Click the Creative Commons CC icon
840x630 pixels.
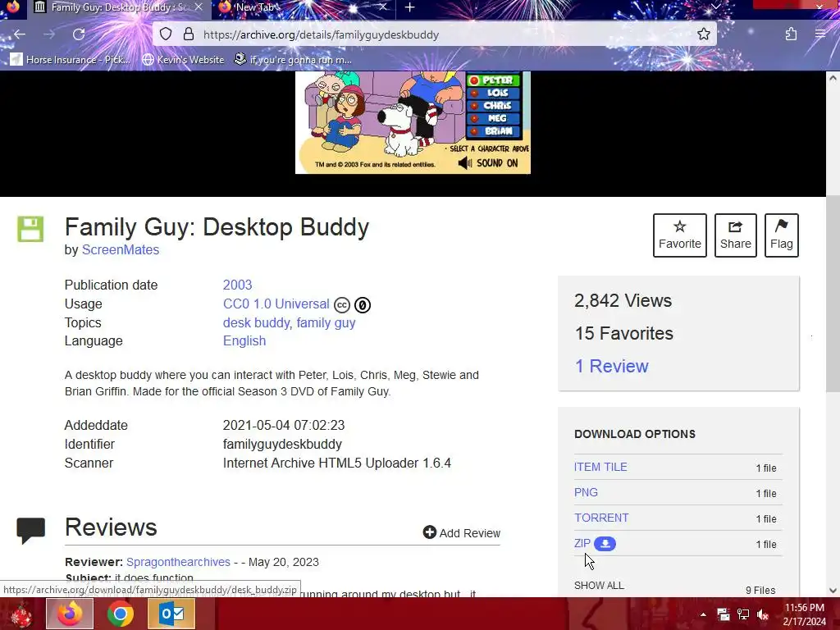pyautogui.click(x=342, y=305)
